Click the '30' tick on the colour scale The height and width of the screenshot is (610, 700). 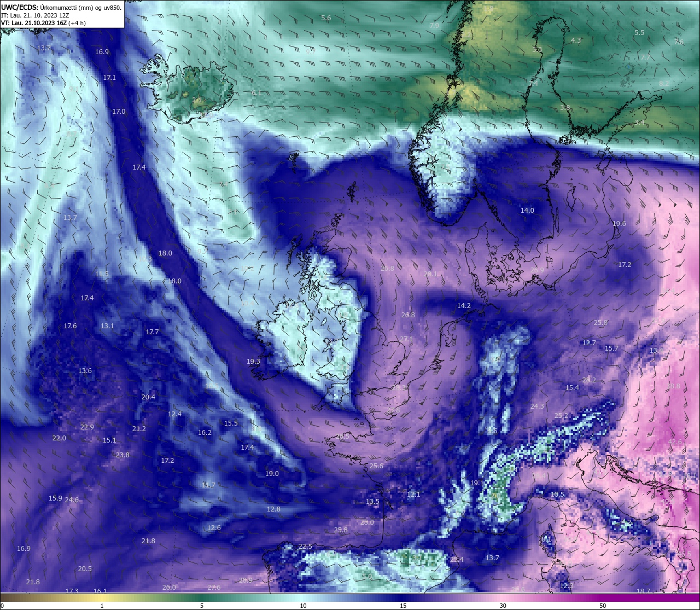coord(503,606)
